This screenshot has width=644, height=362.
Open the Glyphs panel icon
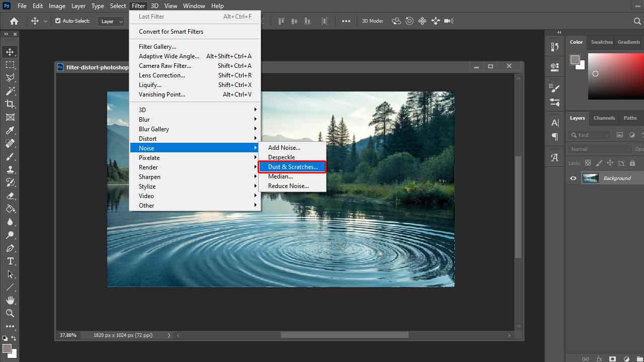click(x=555, y=157)
